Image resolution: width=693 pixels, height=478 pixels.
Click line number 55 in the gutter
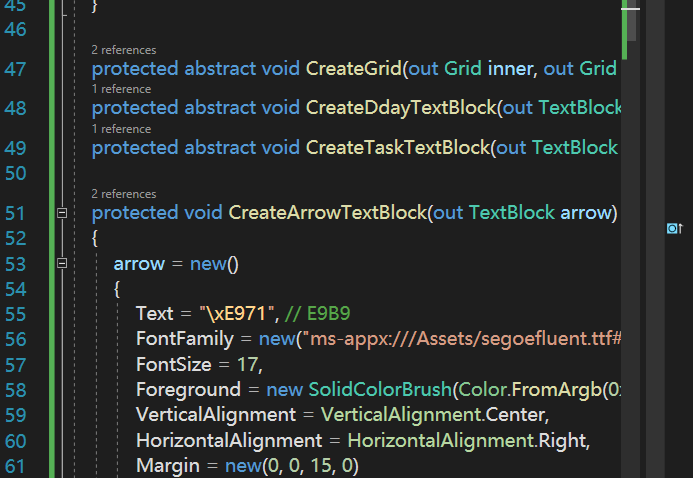point(15,315)
